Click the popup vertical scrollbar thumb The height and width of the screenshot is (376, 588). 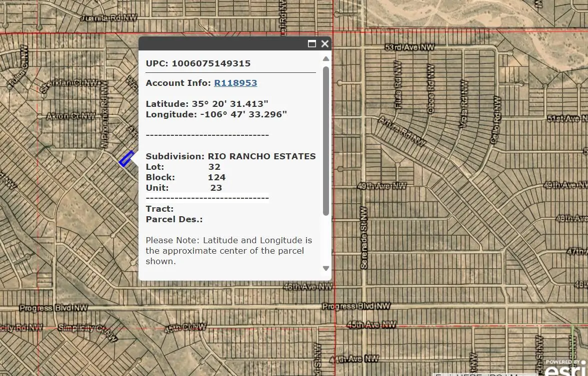(x=326, y=141)
